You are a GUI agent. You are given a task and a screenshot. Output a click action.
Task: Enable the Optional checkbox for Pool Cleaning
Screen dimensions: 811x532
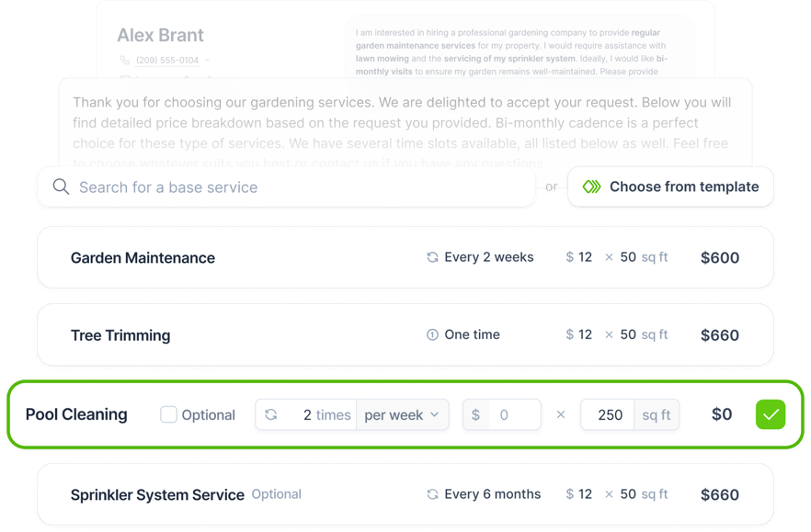click(169, 414)
